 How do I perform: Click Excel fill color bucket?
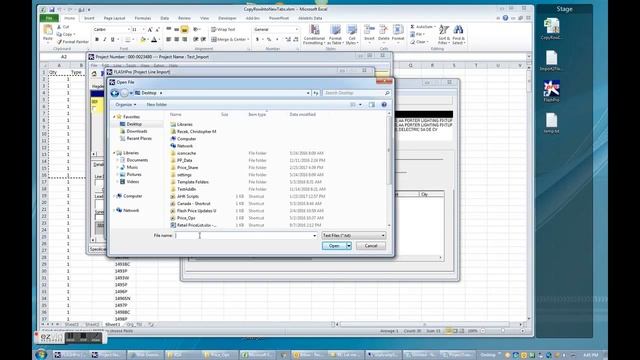[x=142, y=40]
